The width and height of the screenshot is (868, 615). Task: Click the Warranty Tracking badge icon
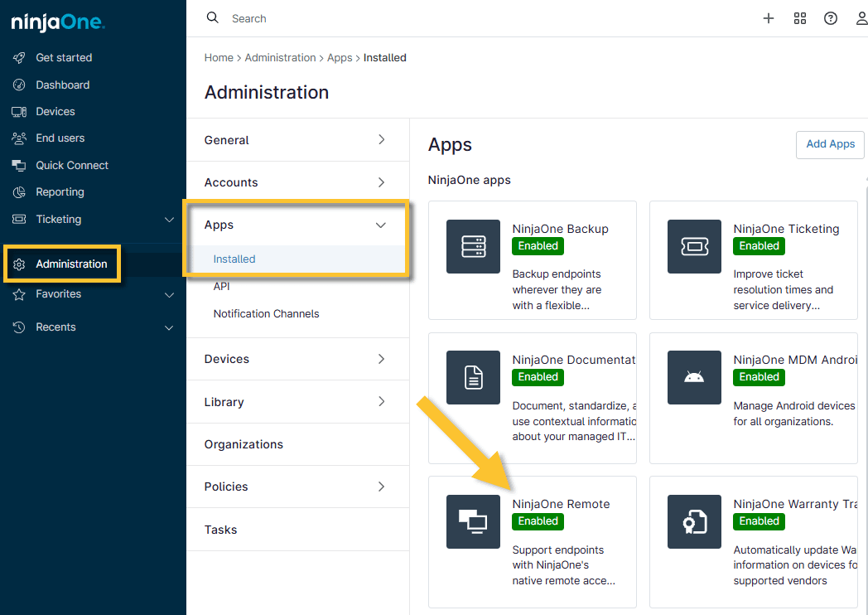tap(694, 521)
